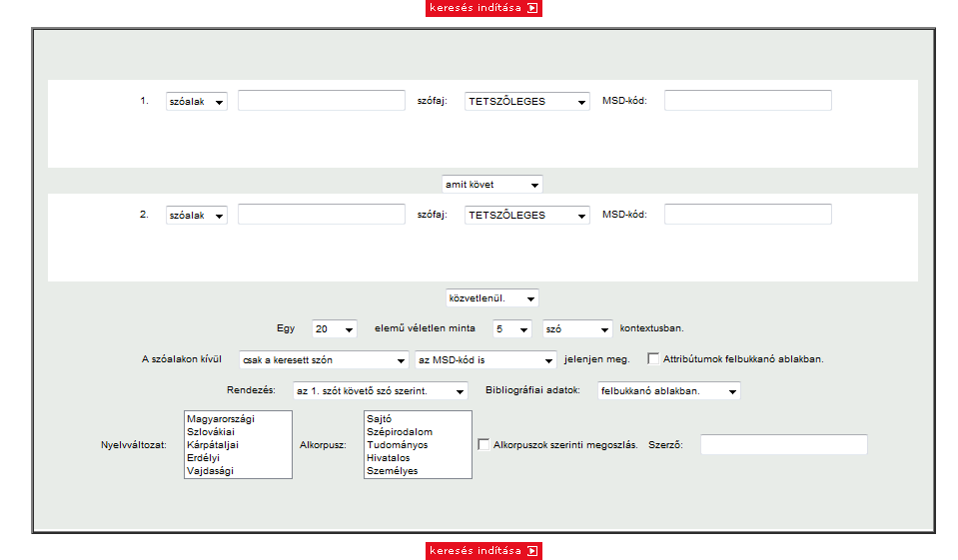This screenshot has width=958, height=560.
Task: Open the first row's 'szóalak' dropdown
Action: click(x=196, y=101)
